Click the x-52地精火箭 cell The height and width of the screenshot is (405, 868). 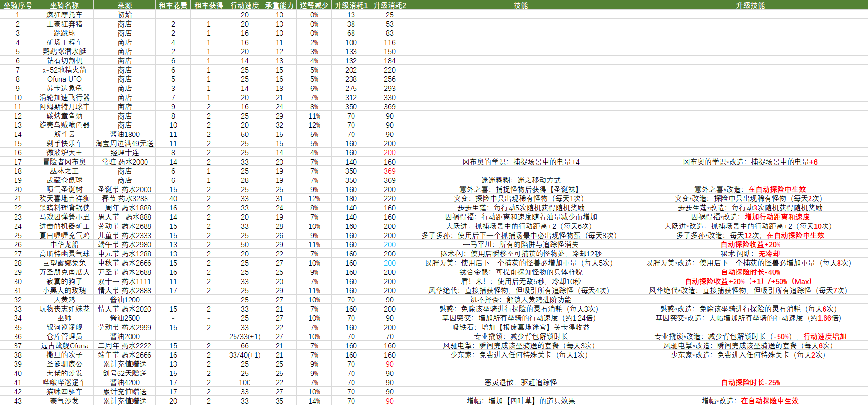pos(64,70)
